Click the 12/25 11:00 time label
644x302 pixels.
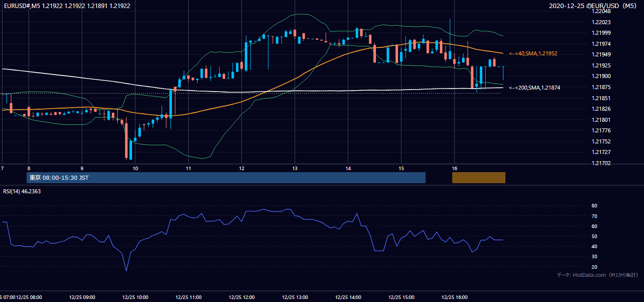188,297
